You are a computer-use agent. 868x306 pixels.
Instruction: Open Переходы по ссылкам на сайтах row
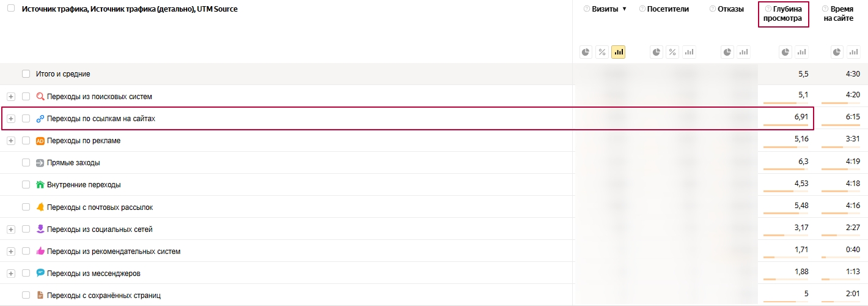pyautogui.click(x=101, y=119)
